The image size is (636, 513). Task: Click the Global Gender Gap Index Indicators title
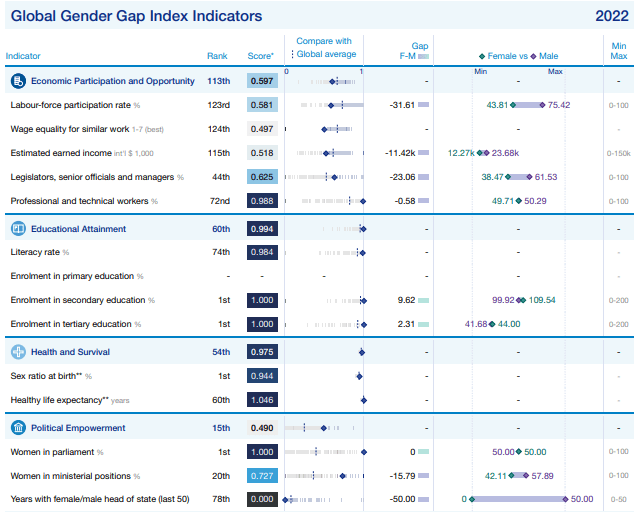(136, 16)
